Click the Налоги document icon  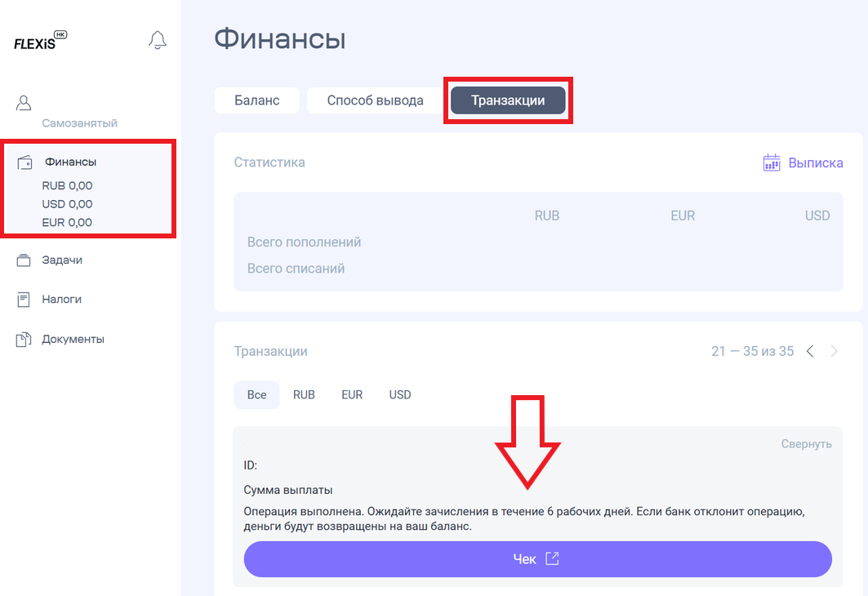click(24, 300)
